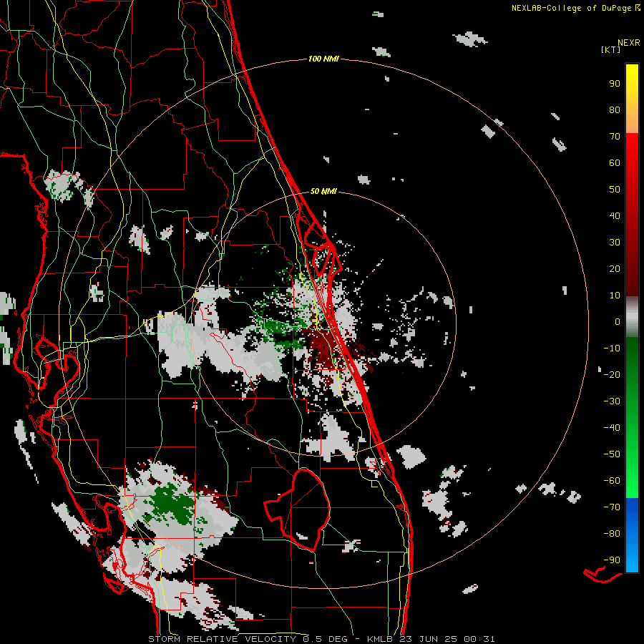The width and height of the screenshot is (644, 644).
Task: Click the STORM RELATIVE VELOCITY footer text
Action: tap(223, 639)
